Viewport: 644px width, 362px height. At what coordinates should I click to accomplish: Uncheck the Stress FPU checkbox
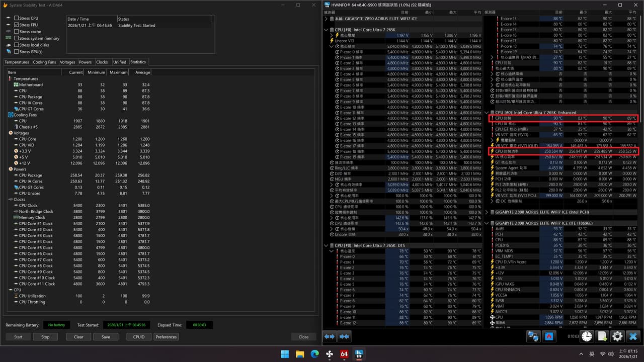pos(16,25)
